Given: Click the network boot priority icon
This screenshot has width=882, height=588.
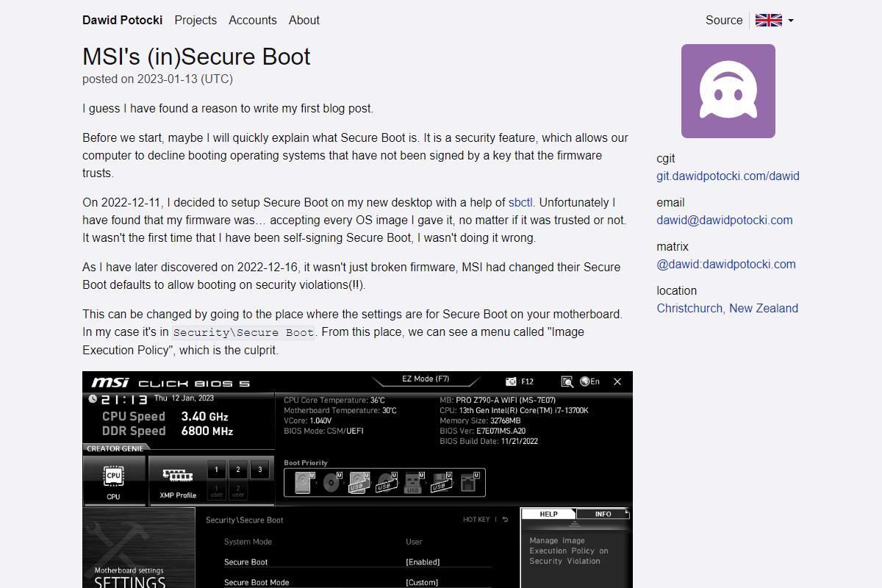Looking at the screenshot, I should tap(469, 482).
